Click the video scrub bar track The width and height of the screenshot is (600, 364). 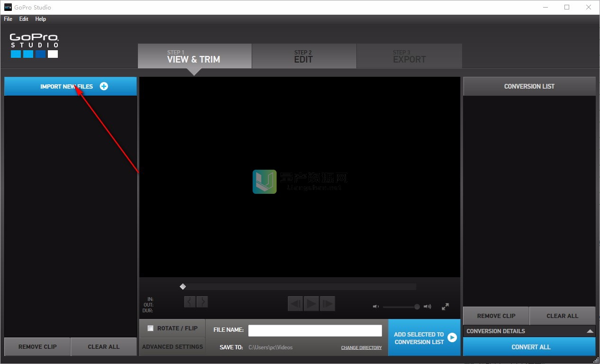[298, 286]
